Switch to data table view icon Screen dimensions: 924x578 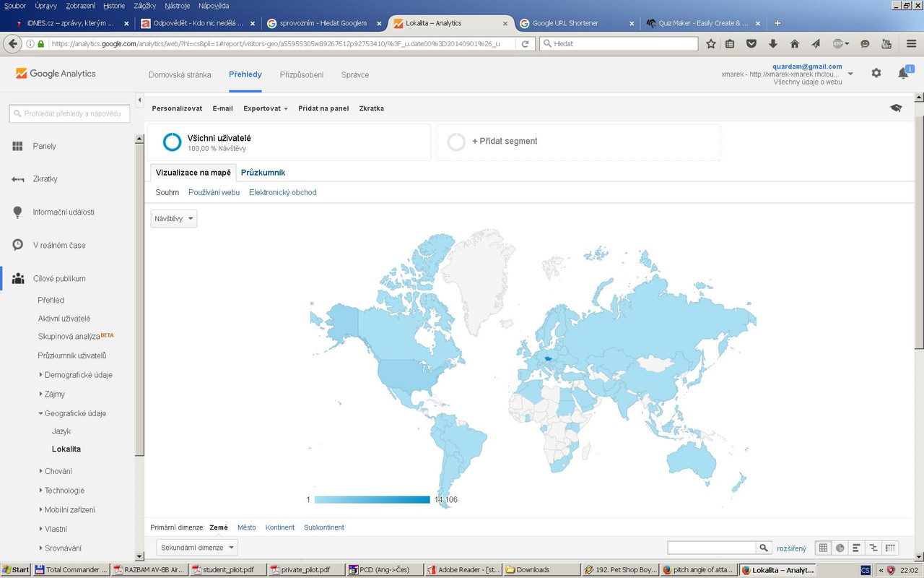[x=823, y=548]
